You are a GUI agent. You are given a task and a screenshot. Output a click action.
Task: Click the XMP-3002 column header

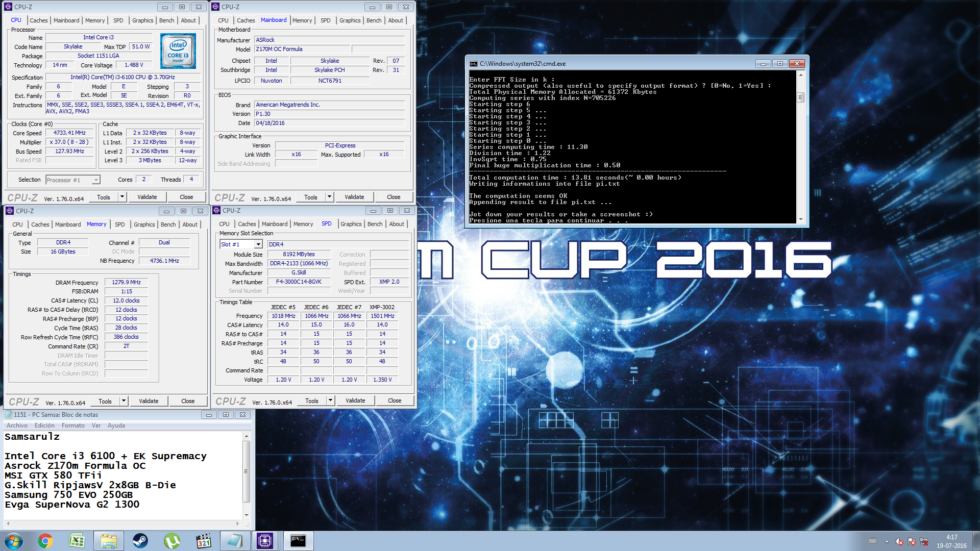click(x=382, y=307)
